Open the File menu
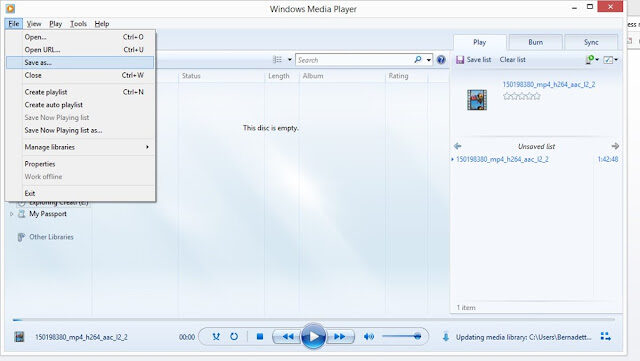The width and height of the screenshot is (640, 361). [x=13, y=24]
